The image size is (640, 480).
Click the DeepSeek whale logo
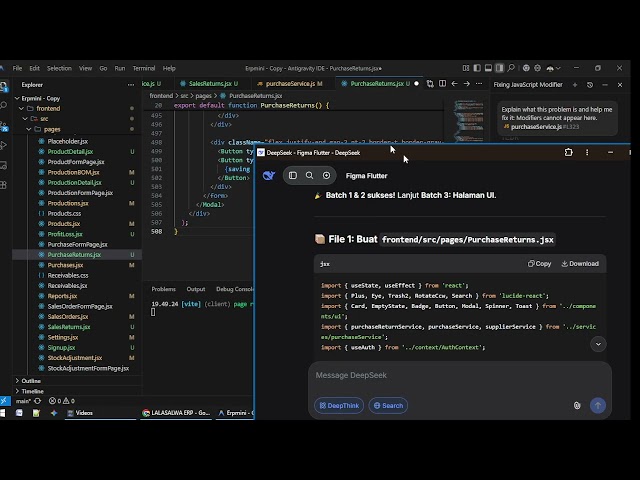[269, 176]
